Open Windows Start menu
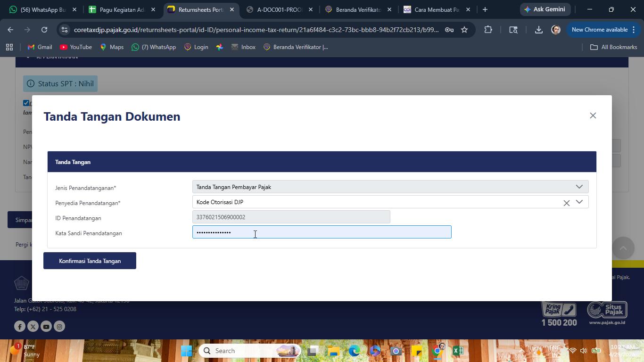Screen dimensions: 644x362 [x=187, y=351]
